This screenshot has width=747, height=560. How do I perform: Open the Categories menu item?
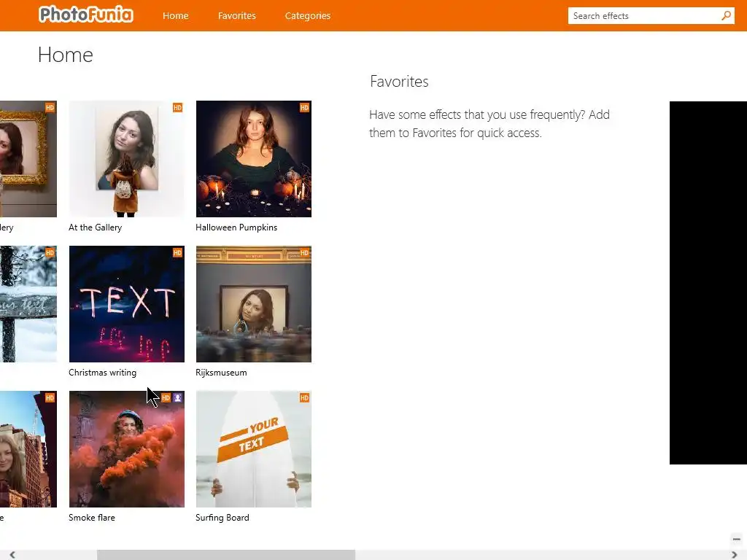(307, 16)
